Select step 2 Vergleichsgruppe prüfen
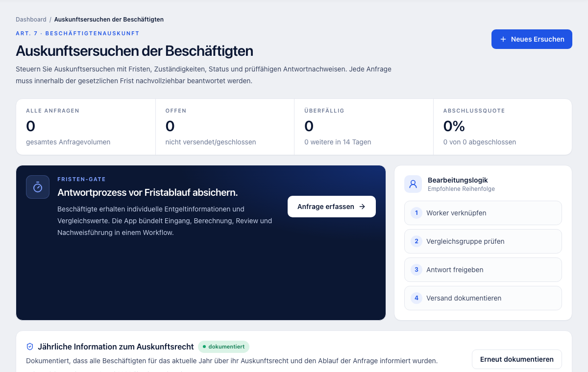Screen dimensions: 588x372 click(x=483, y=241)
